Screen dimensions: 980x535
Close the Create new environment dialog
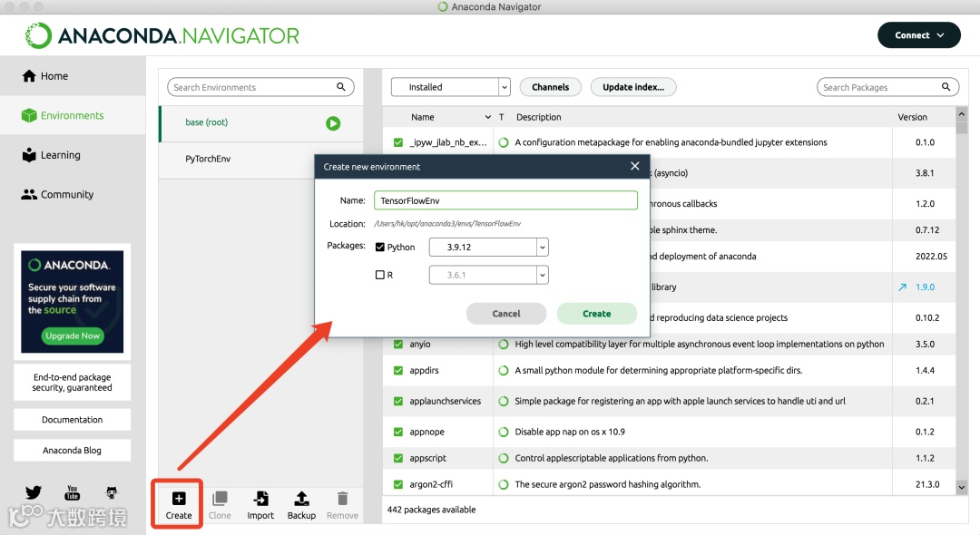[x=635, y=166]
